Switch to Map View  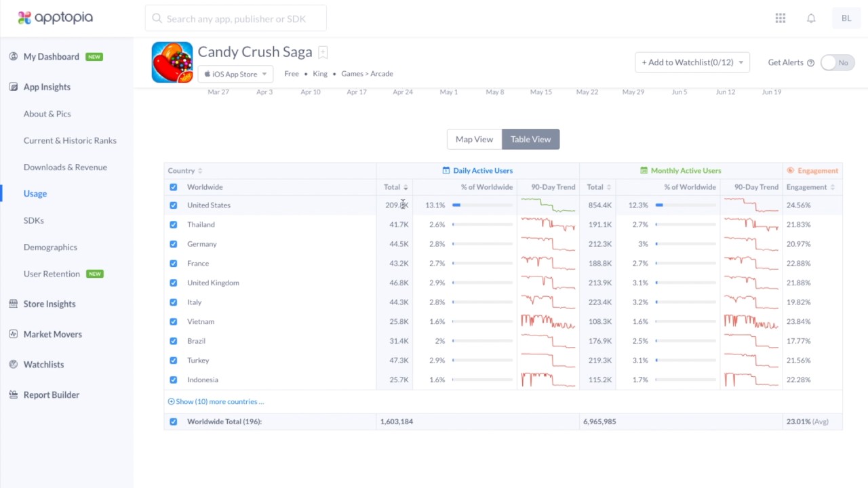pyautogui.click(x=475, y=139)
